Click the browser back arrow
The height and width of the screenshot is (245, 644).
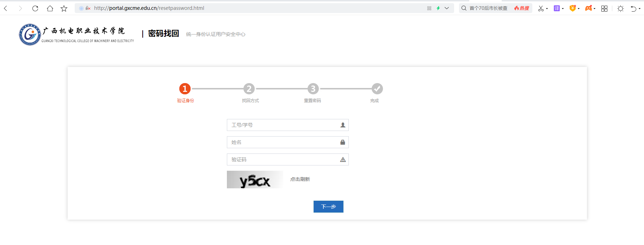6,8
